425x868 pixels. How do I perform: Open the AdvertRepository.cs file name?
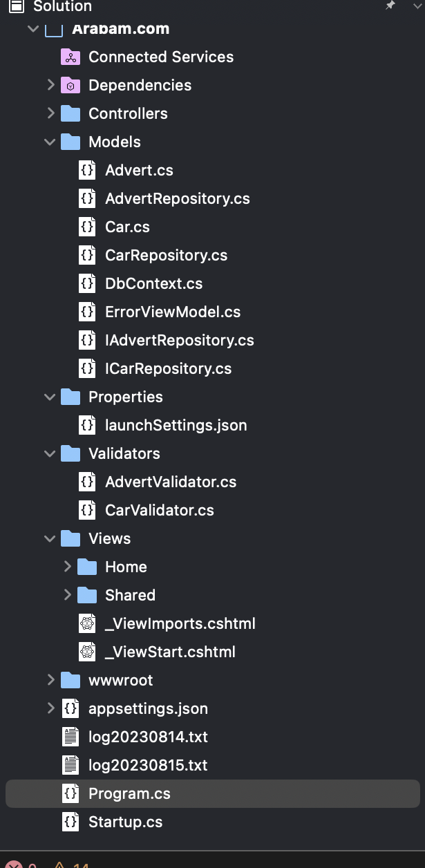coord(178,198)
